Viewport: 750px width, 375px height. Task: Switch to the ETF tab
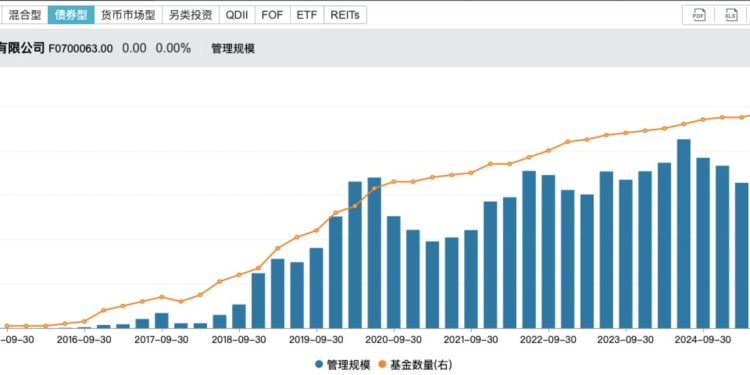307,15
